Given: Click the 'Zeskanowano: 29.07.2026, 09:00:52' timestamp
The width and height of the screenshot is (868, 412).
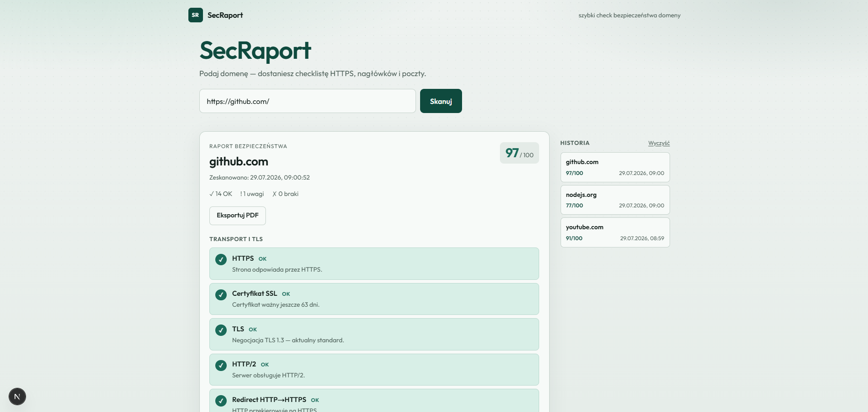Looking at the screenshot, I should [x=260, y=177].
